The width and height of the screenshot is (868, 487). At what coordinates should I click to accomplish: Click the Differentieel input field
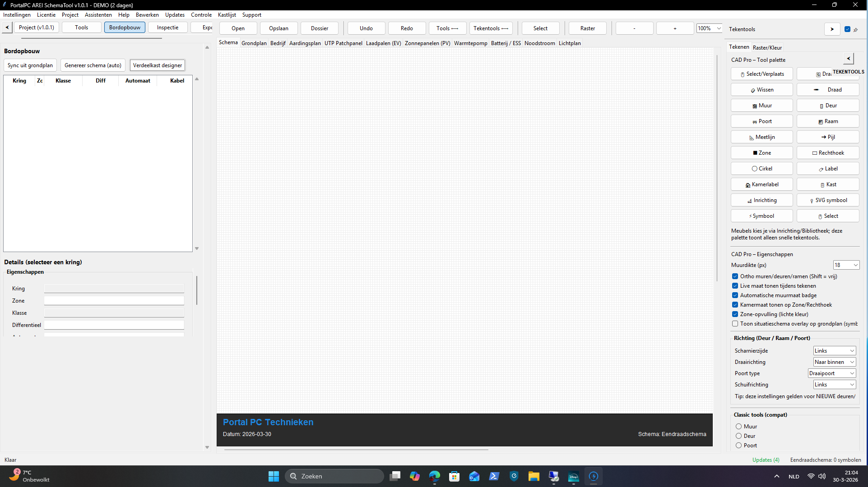(x=114, y=325)
